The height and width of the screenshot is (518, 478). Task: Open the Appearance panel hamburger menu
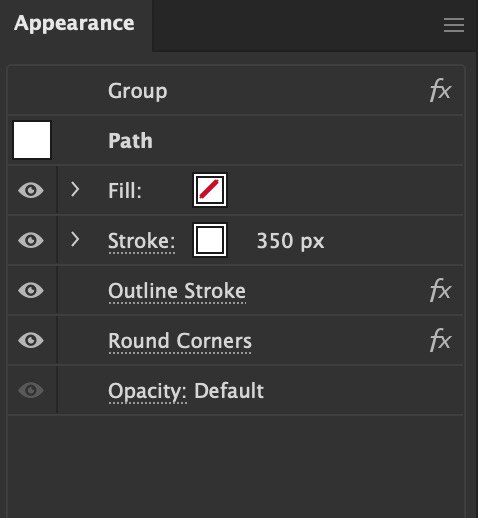tap(454, 25)
